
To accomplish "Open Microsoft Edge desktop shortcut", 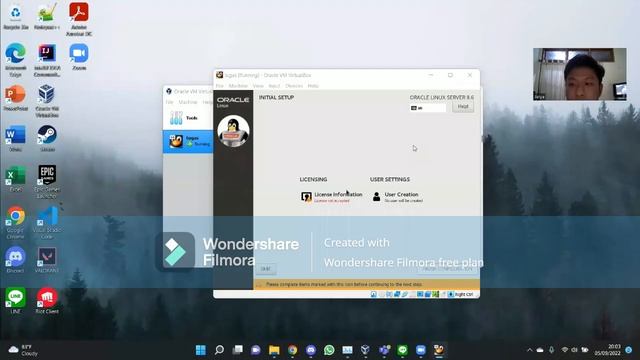I will coord(16,60).
